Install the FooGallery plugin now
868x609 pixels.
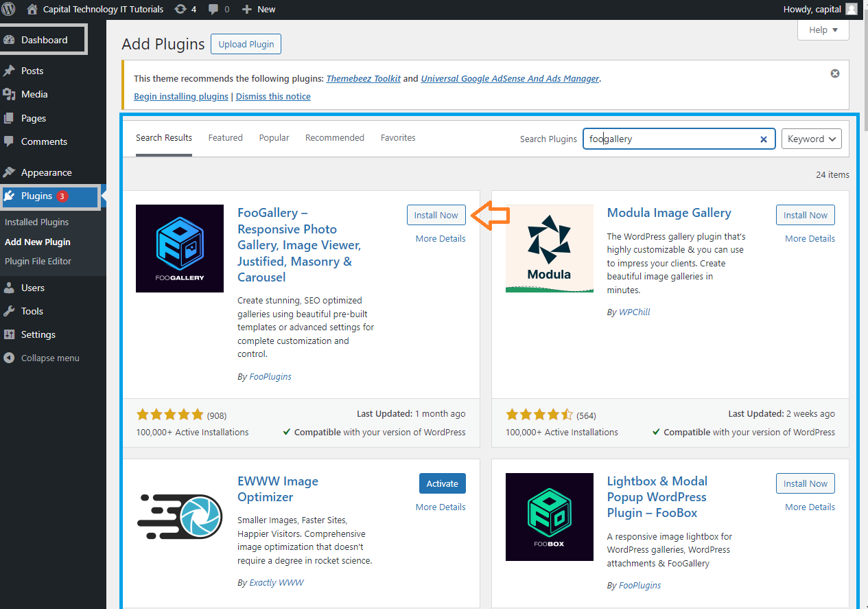pos(436,215)
